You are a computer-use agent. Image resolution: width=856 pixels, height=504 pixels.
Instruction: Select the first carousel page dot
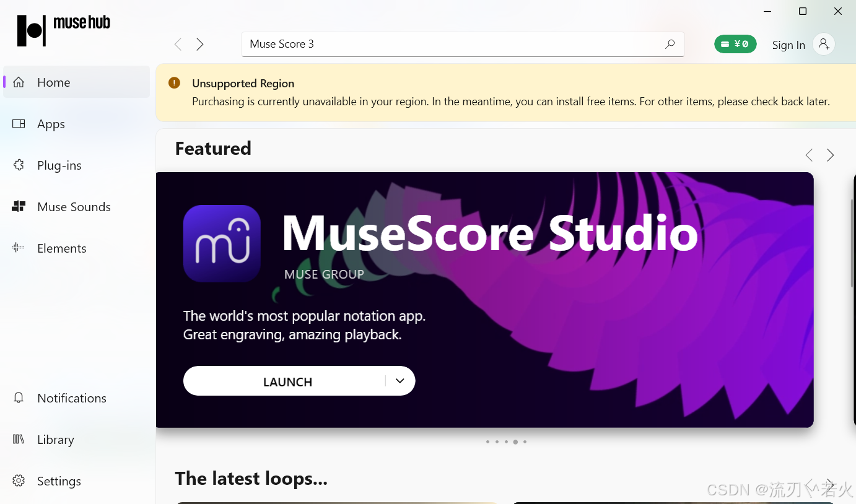[x=487, y=442]
